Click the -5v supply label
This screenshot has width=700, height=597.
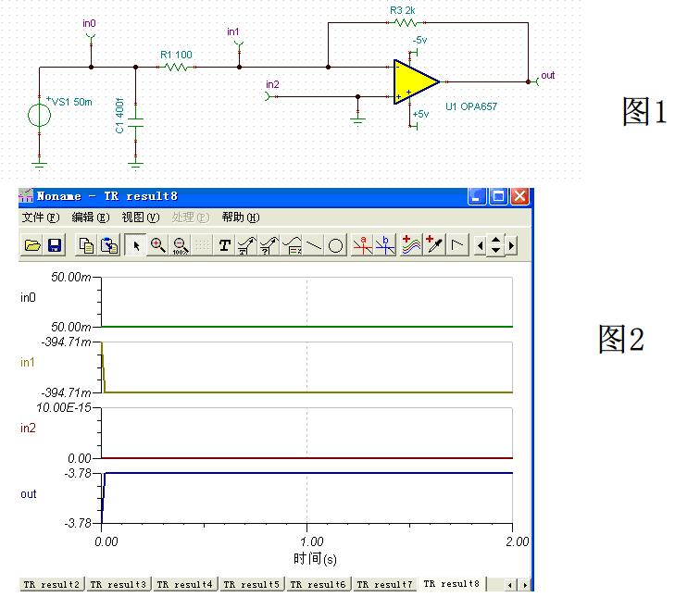pyautogui.click(x=419, y=40)
